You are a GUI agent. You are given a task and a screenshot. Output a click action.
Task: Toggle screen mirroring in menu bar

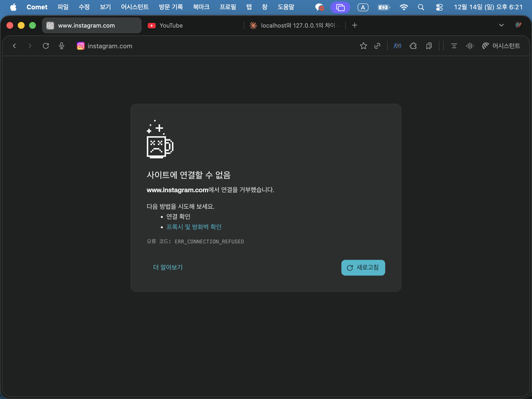click(x=340, y=7)
